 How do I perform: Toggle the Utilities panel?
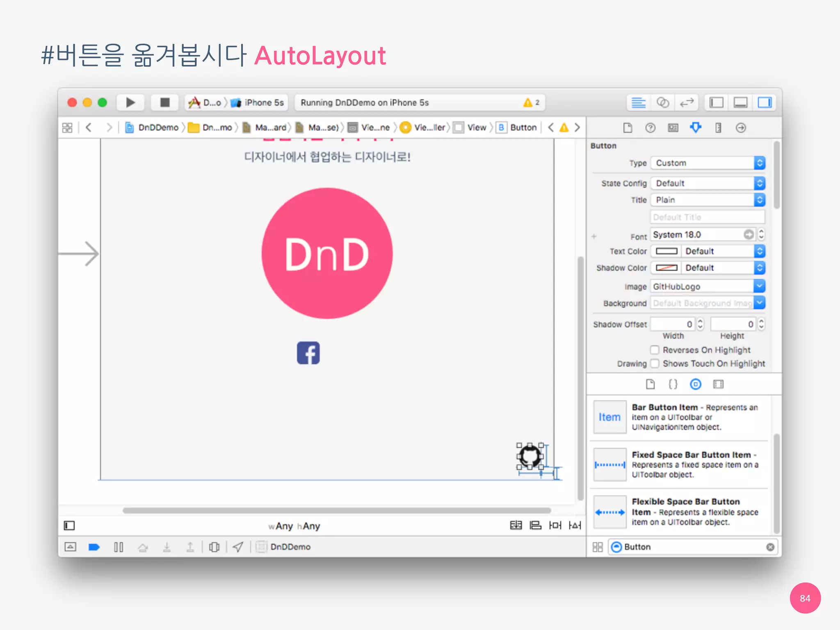tap(765, 103)
